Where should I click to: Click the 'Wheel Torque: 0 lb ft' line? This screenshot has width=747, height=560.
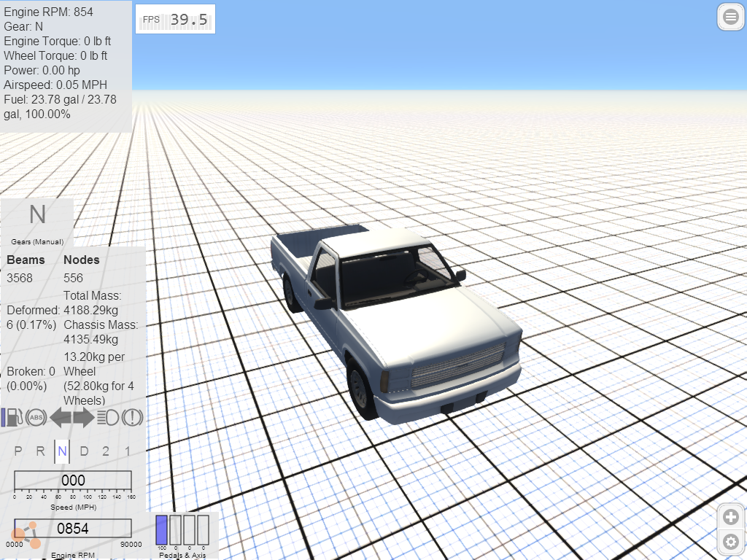55,55
